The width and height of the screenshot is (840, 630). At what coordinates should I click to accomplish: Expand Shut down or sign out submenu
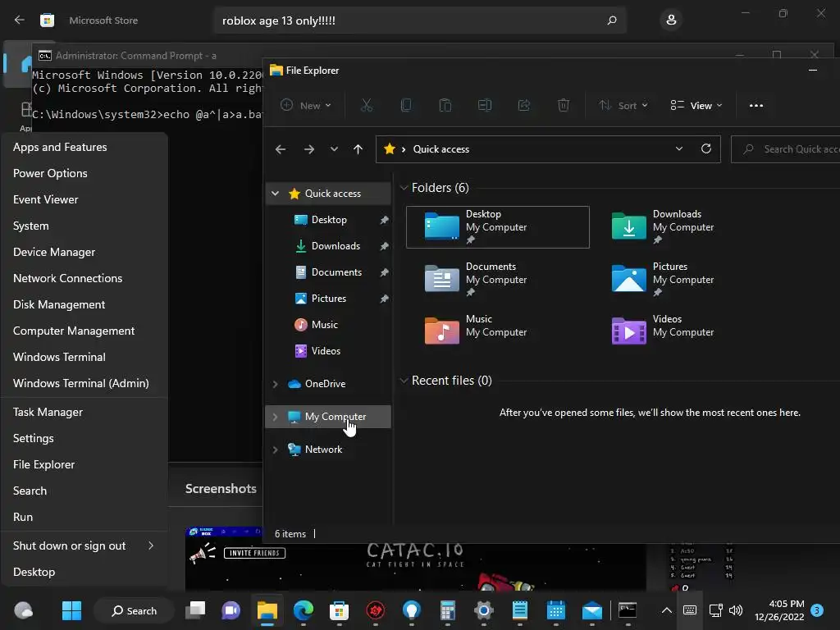(x=84, y=546)
